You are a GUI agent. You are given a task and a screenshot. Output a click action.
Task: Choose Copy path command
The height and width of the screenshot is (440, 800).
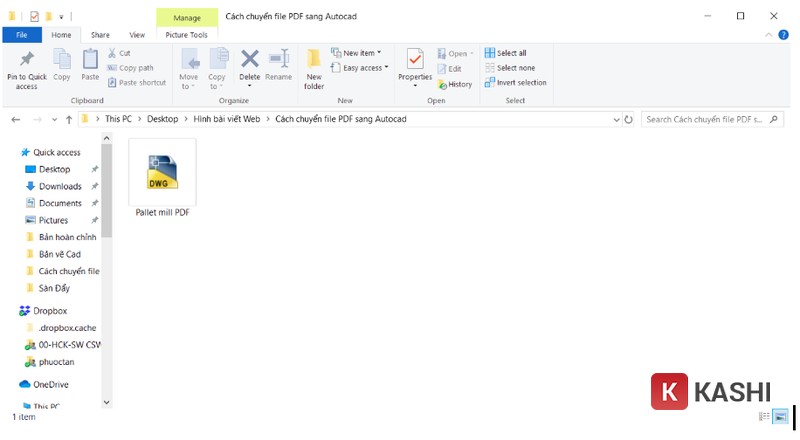tap(131, 68)
